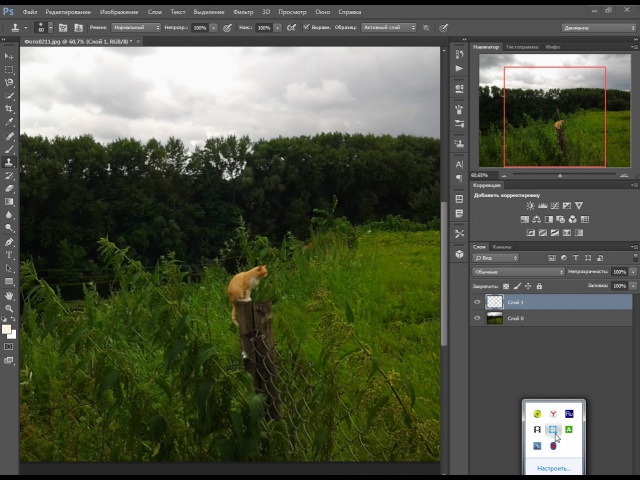Hide the Слой 1 layer
Screen dimensions: 640x480
coord(477,302)
